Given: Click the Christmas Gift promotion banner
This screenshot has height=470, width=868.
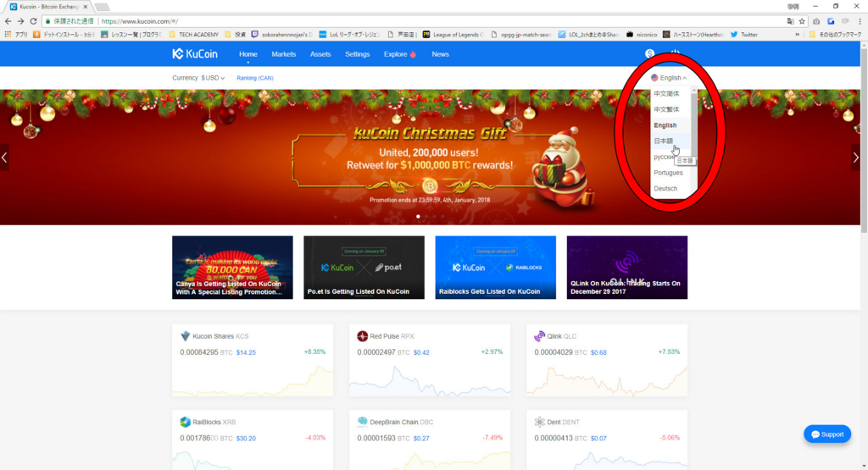Looking at the screenshot, I should pos(430,158).
